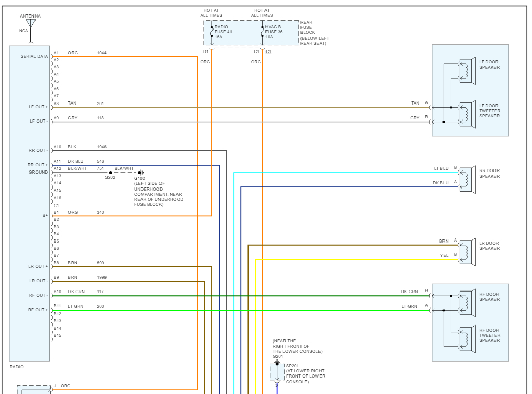Click the RR OUT - pin label
The width and height of the screenshot is (532, 394).
pos(38,150)
